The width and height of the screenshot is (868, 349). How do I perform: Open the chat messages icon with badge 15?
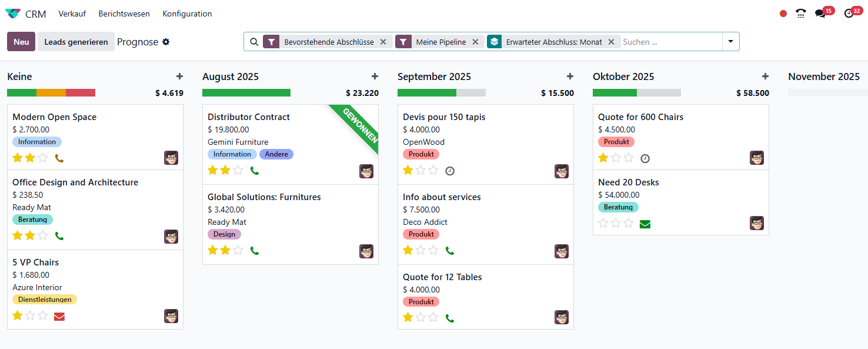pos(820,14)
